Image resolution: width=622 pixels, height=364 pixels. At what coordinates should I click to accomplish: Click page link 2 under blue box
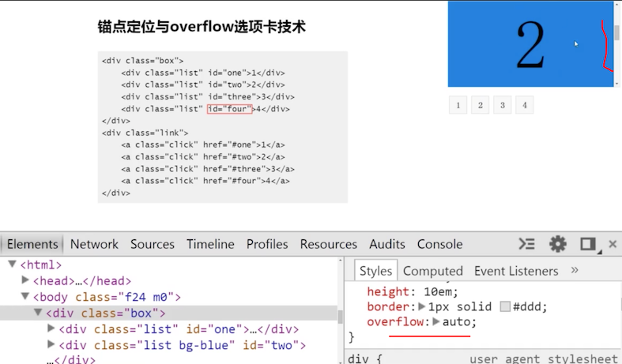tap(481, 105)
